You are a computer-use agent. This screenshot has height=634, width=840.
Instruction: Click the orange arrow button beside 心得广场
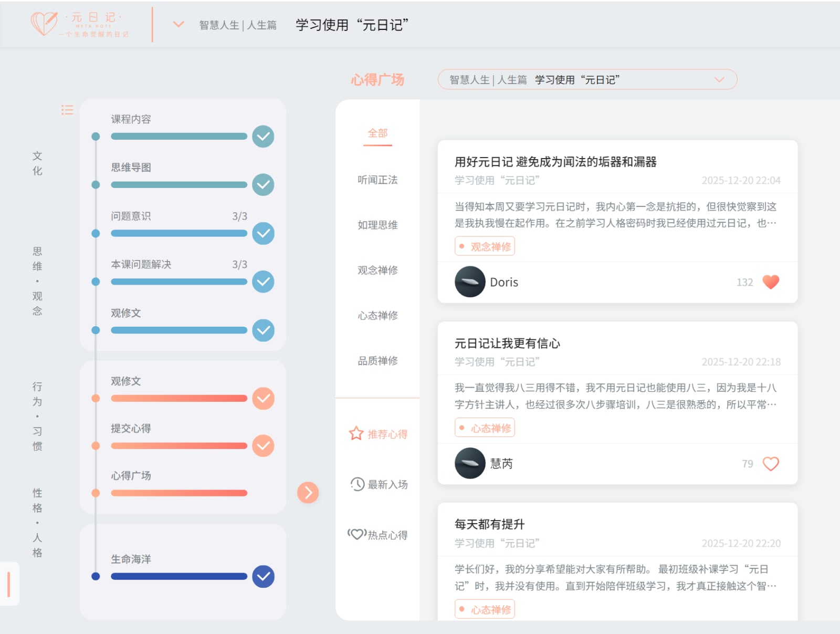tap(308, 493)
